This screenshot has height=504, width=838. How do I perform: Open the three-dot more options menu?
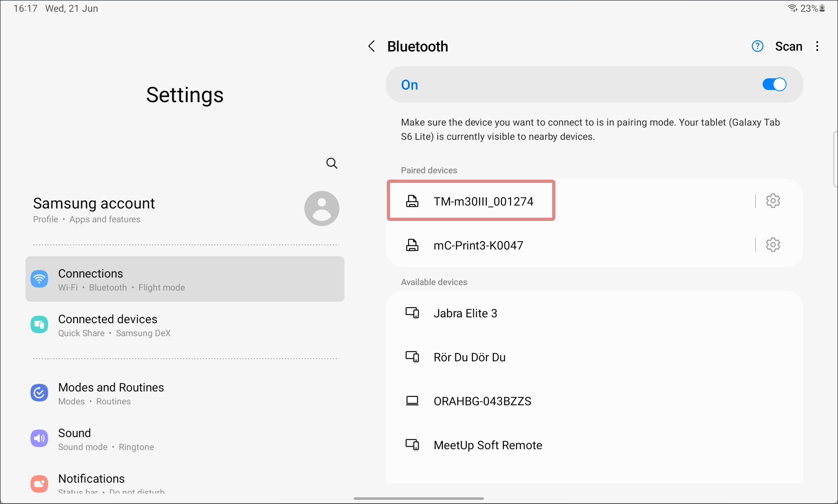[817, 46]
